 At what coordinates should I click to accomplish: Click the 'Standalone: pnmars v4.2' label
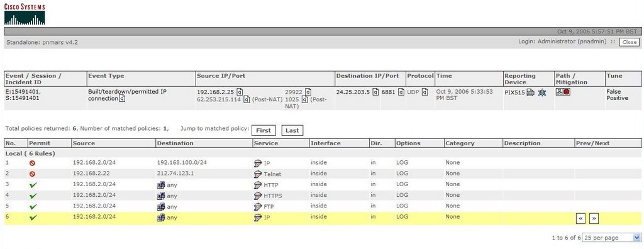(42, 42)
